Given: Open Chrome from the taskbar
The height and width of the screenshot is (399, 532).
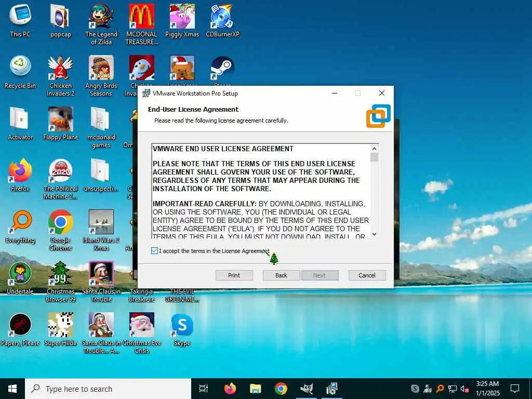Looking at the screenshot, I should click(281, 389).
